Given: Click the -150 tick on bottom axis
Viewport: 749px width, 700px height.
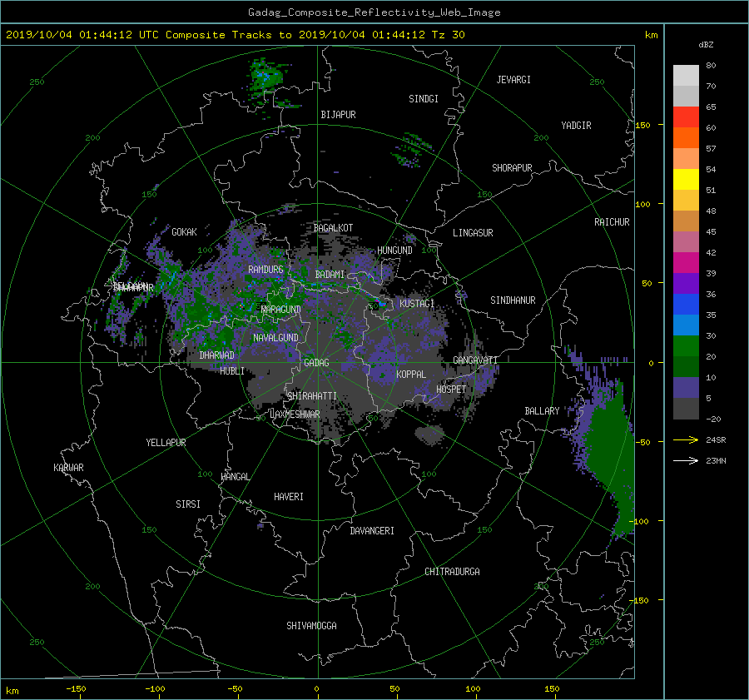Looking at the screenshot, I should click(76, 688).
